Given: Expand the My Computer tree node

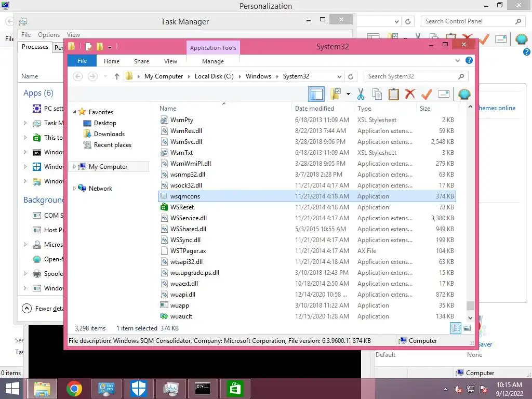Looking at the screenshot, I should [x=74, y=167].
